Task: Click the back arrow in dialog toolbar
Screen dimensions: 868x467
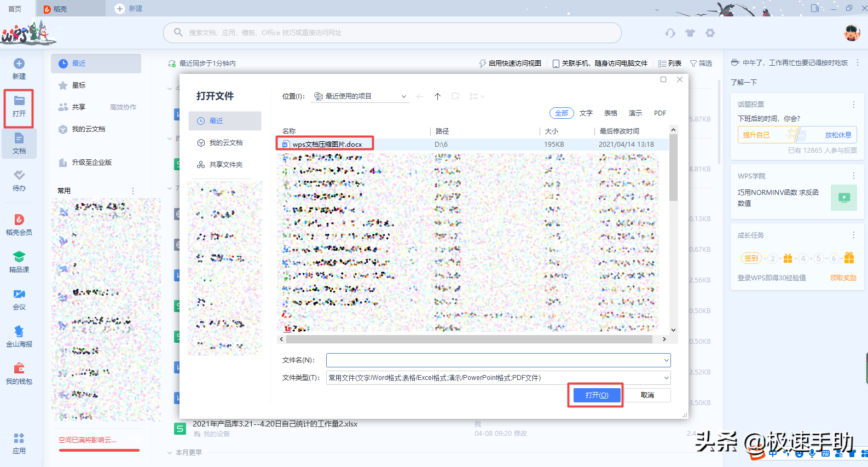Action: 420,96
